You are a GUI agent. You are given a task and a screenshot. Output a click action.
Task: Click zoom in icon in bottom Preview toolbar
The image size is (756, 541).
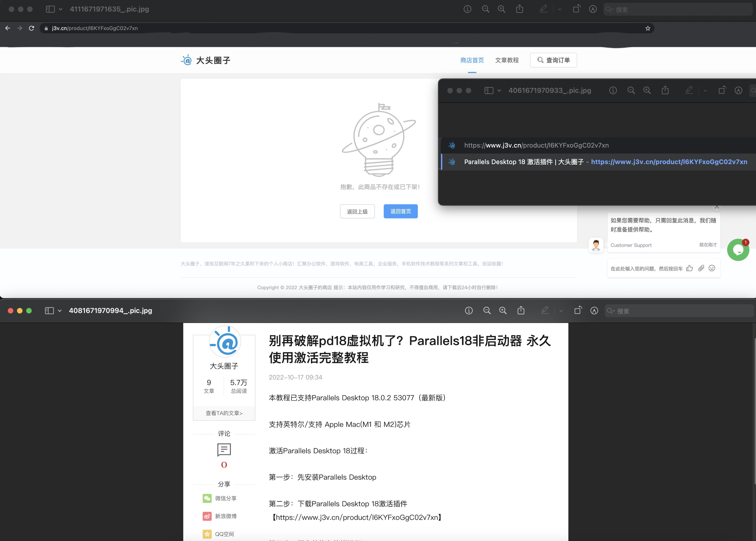pos(503,310)
